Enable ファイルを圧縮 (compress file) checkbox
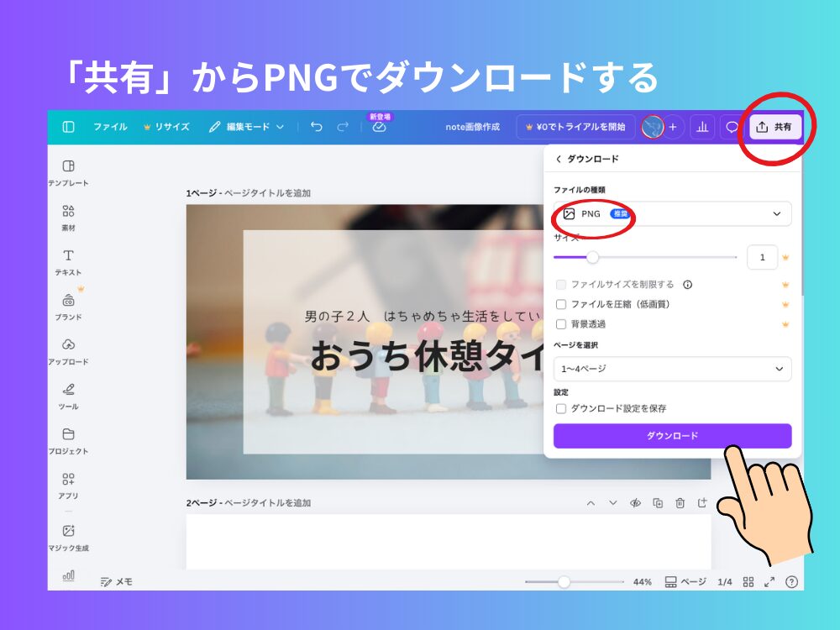This screenshot has height=630, width=840. coord(561,304)
